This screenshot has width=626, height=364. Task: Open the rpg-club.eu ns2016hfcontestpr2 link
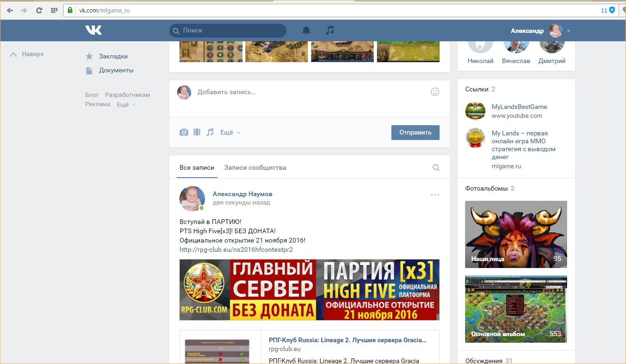pos(236,249)
